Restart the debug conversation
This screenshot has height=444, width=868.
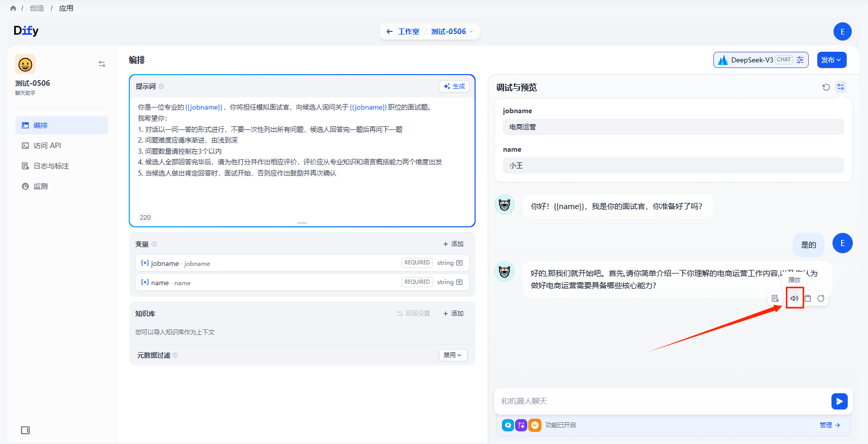(x=826, y=87)
